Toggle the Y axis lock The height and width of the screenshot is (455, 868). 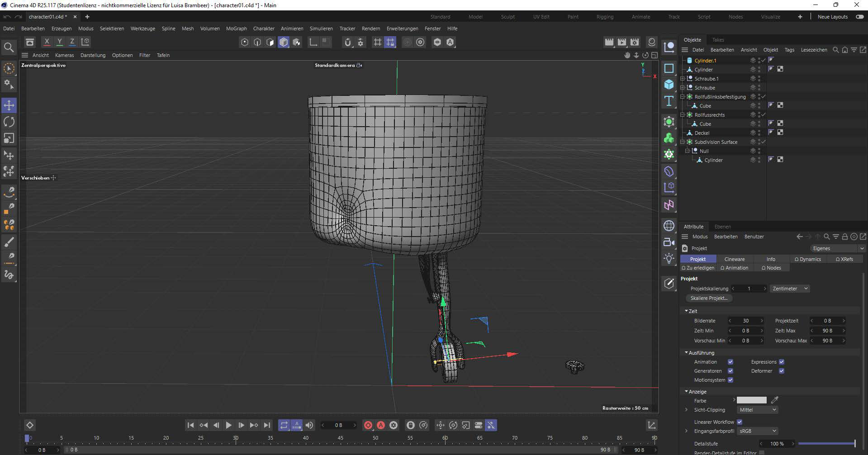59,42
